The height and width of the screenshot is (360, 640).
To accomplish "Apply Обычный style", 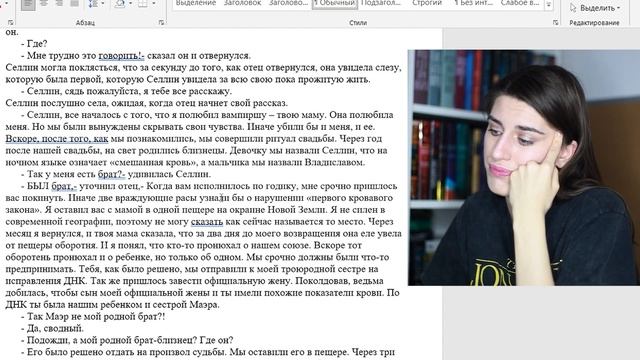I will (x=335, y=4).
